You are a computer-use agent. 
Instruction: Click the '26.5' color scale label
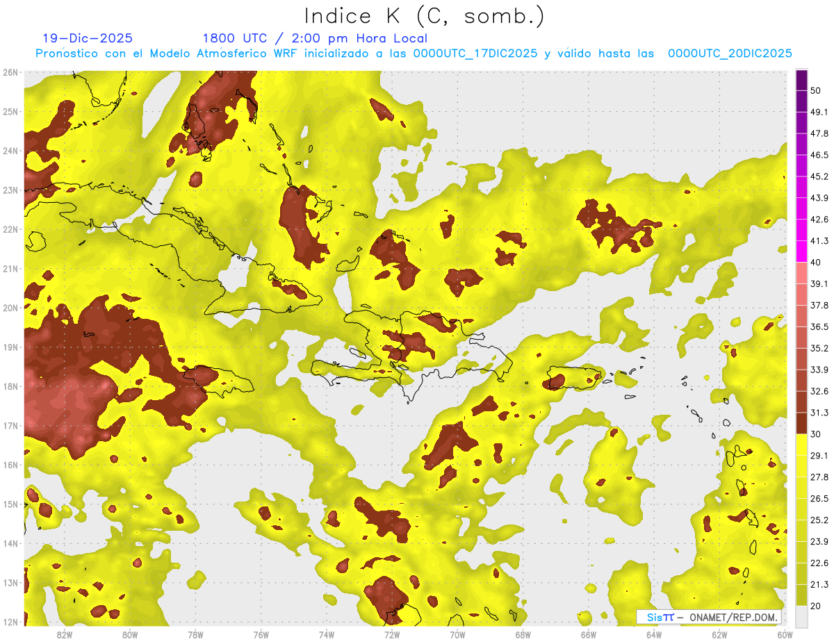click(x=819, y=498)
